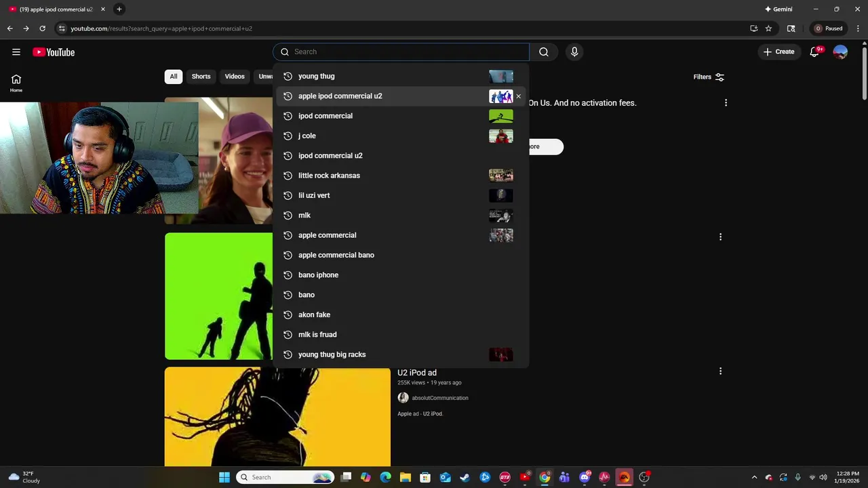This screenshot has width=868, height=488.
Task: Click the taskbar Search box
Action: coord(285,477)
